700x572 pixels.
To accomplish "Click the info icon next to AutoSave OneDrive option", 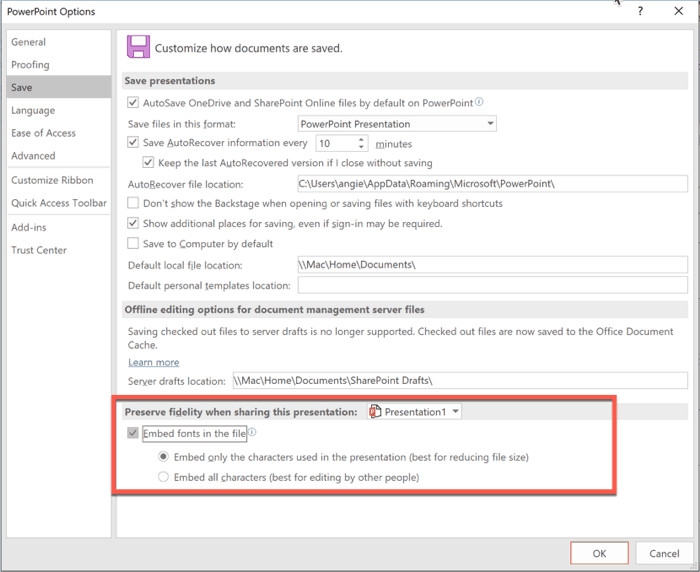I will pos(479,102).
